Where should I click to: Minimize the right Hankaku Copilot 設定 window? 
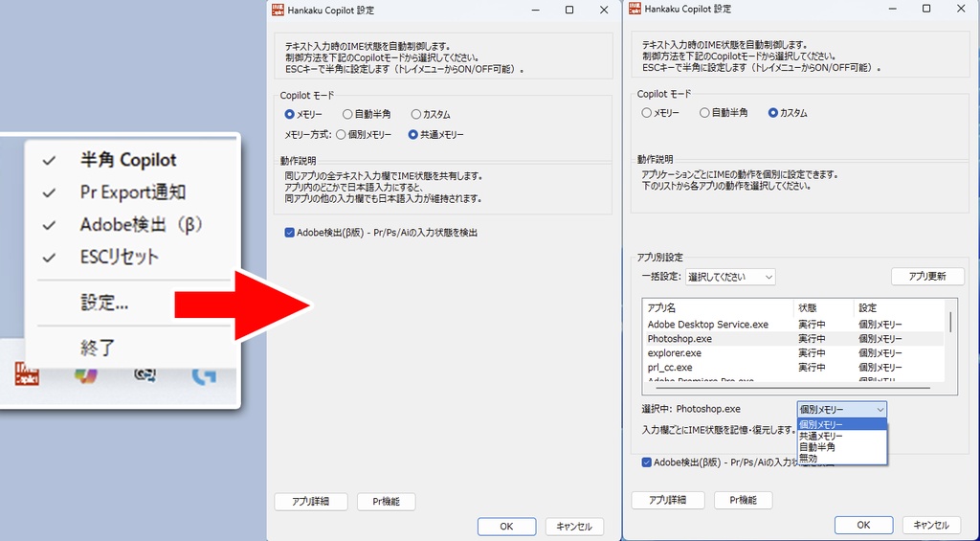[893, 9]
